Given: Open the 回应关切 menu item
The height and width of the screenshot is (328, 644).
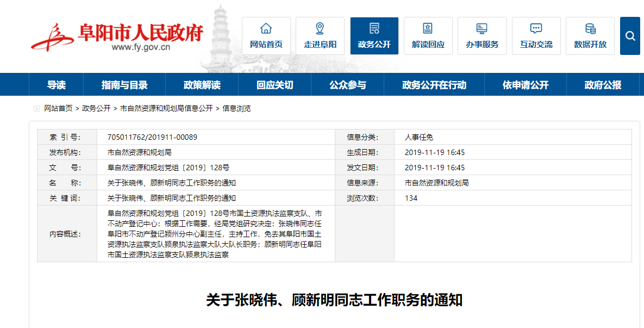Looking at the screenshot, I should (274, 85).
